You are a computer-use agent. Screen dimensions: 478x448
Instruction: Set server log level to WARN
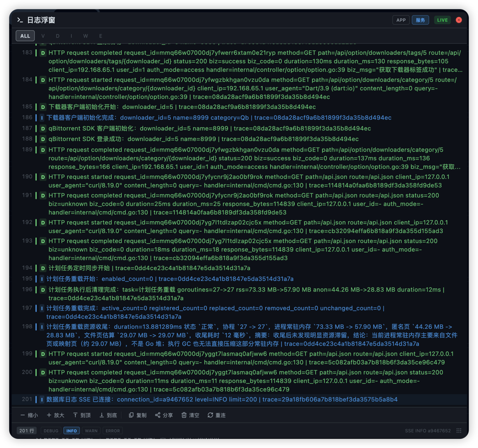91,430
